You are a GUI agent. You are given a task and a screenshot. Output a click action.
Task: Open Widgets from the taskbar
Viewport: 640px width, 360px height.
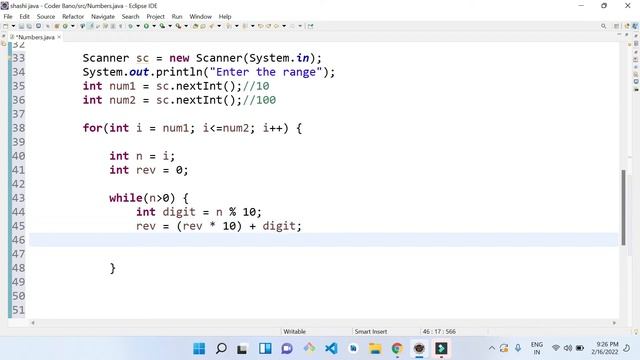click(265, 349)
